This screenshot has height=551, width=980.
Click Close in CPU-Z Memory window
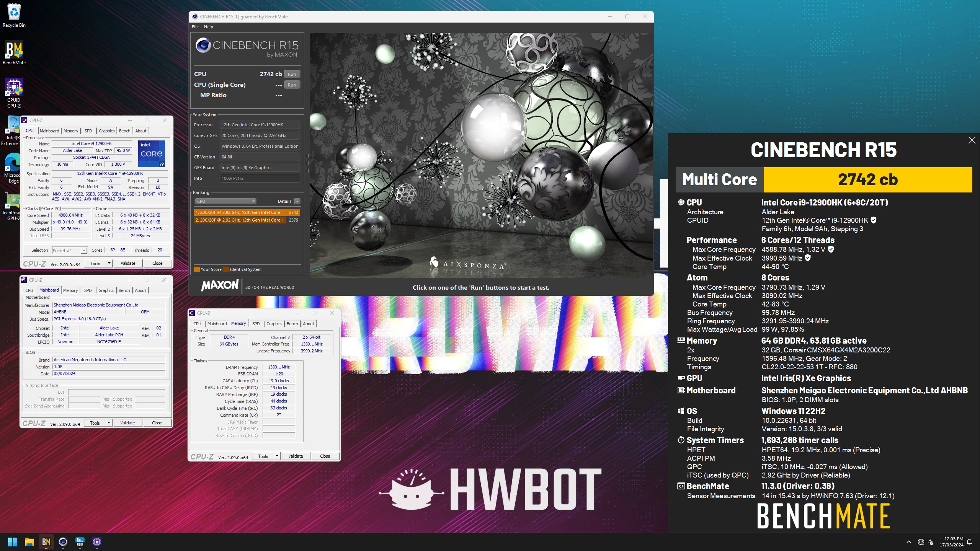click(325, 456)
